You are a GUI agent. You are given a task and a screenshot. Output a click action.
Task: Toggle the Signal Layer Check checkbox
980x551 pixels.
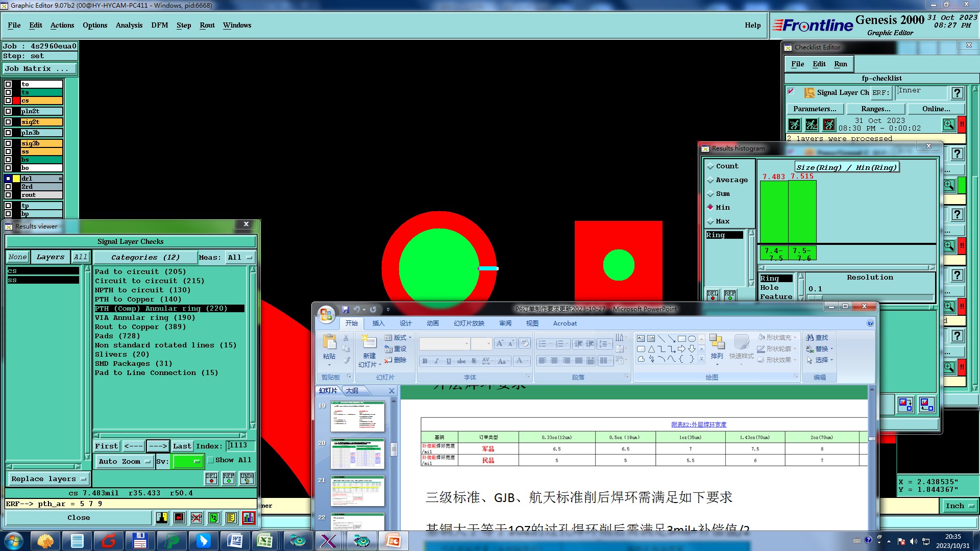tap(791, 92)
